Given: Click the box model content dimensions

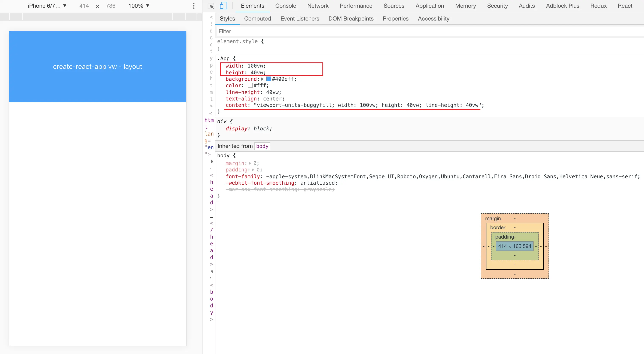Looking at the screenshot, I should pos(514,246).
